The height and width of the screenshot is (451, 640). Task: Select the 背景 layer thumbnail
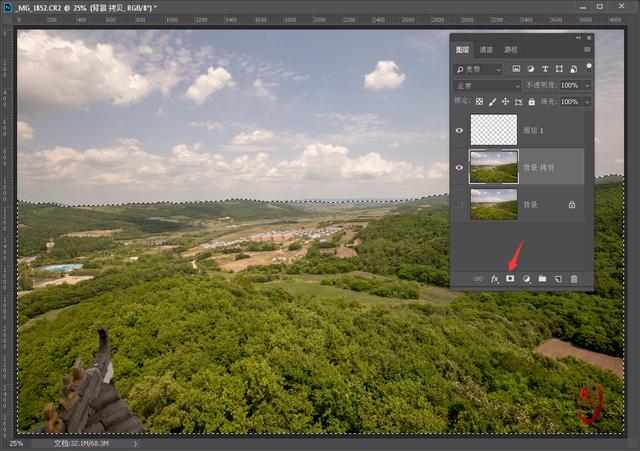coord(494,204)
